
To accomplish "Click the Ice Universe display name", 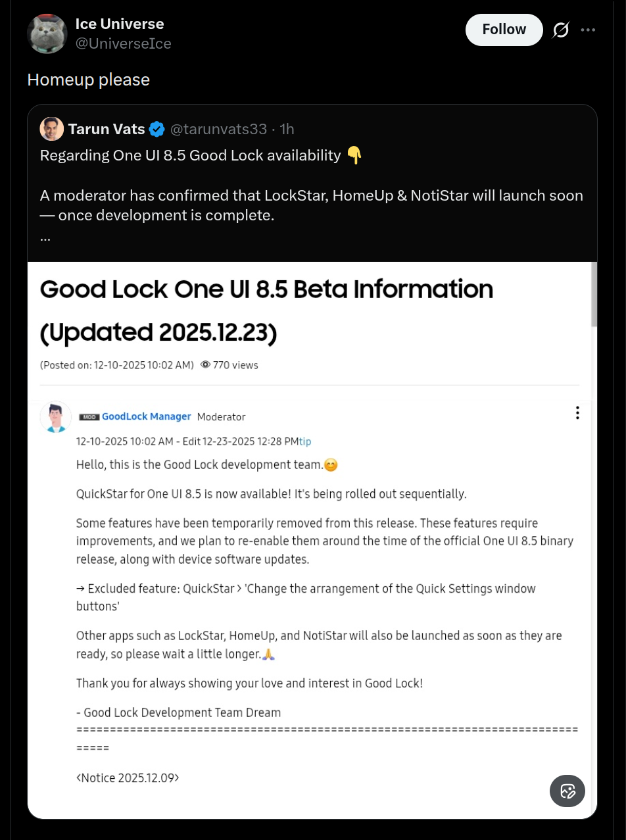I will [119, 24].
